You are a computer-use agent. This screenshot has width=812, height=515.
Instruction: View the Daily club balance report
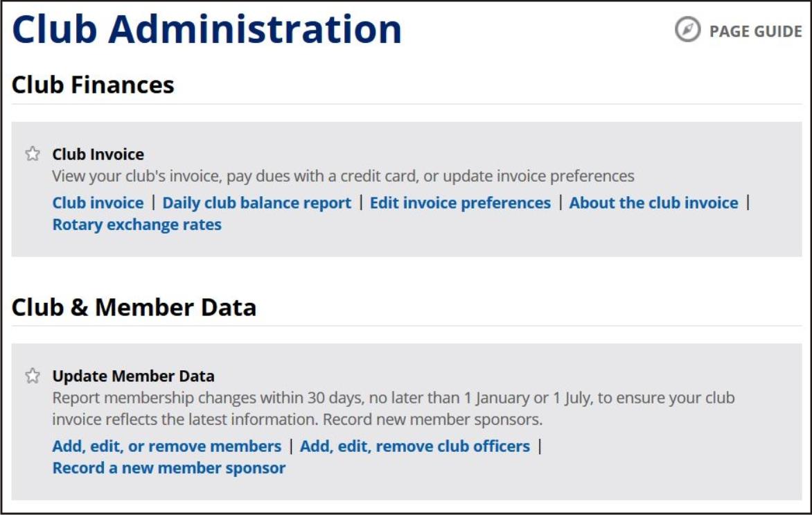[x=257, y=202]
